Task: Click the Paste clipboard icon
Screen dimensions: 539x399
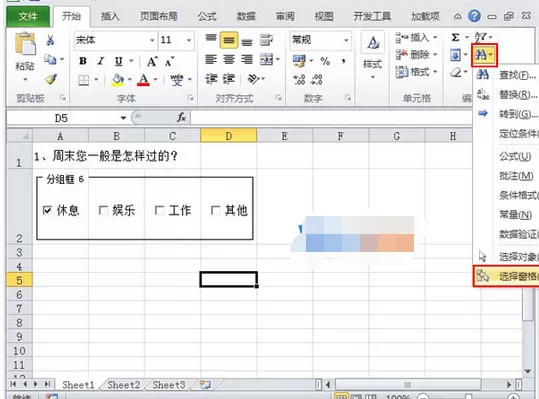Action: 25,43
